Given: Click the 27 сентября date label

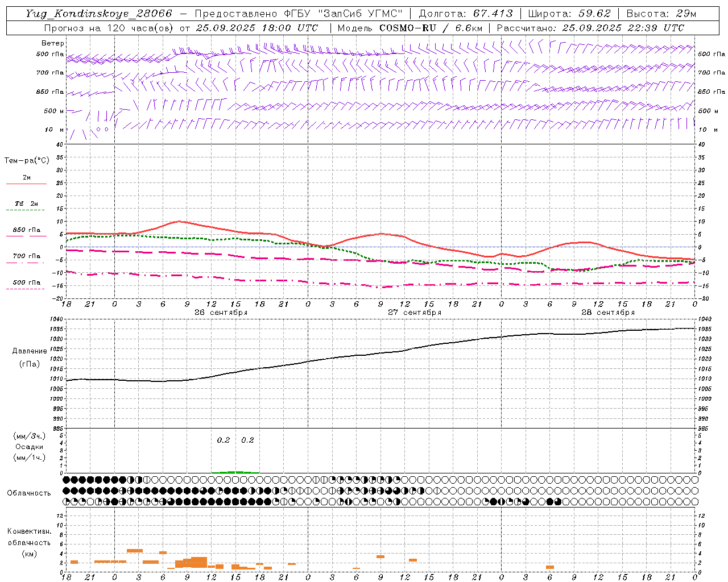Looking at the screenshot, I should [415, 313].
